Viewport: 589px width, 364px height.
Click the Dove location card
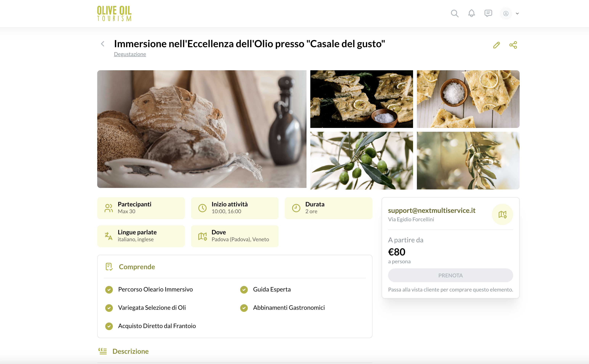coord(235,236)
